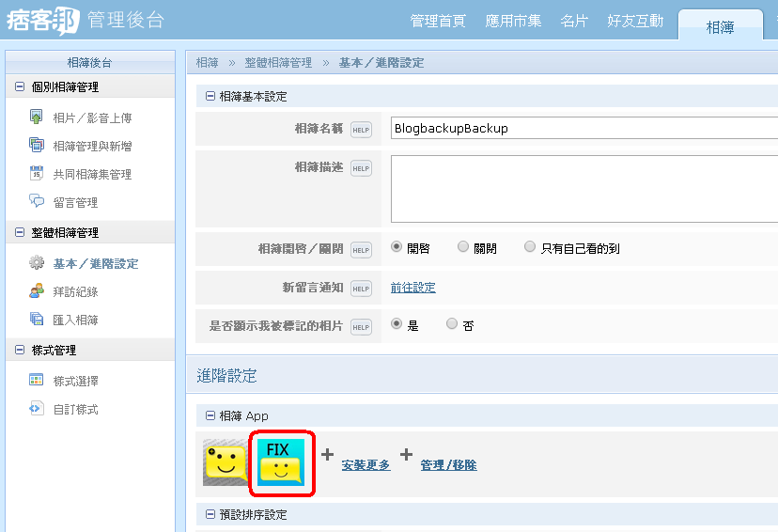Viewport: 778px width, 532px height.
Task: Click the 自訂樣式 code icon
Action: [x=37, y=409]
